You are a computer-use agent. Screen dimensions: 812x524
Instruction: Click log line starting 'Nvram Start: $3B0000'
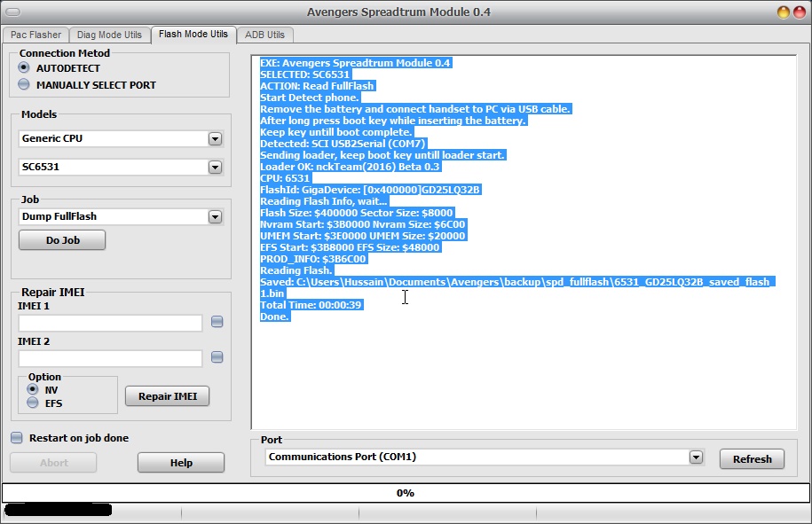click(x=363, y=224)
